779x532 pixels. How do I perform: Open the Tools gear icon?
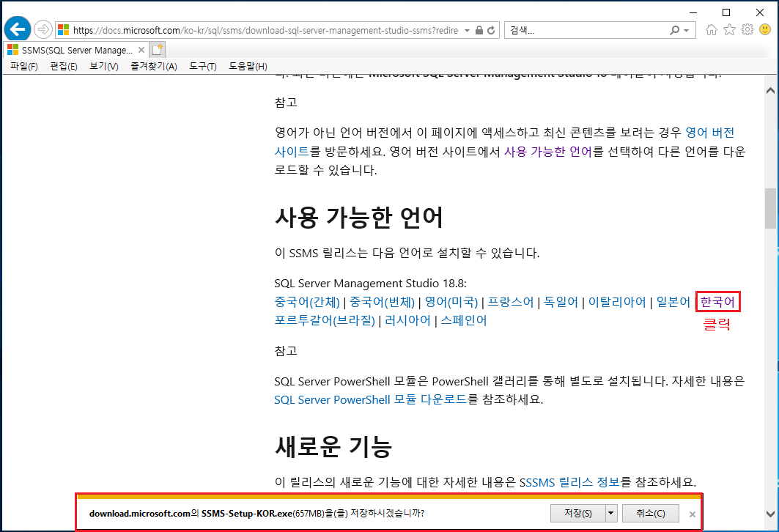747,30
